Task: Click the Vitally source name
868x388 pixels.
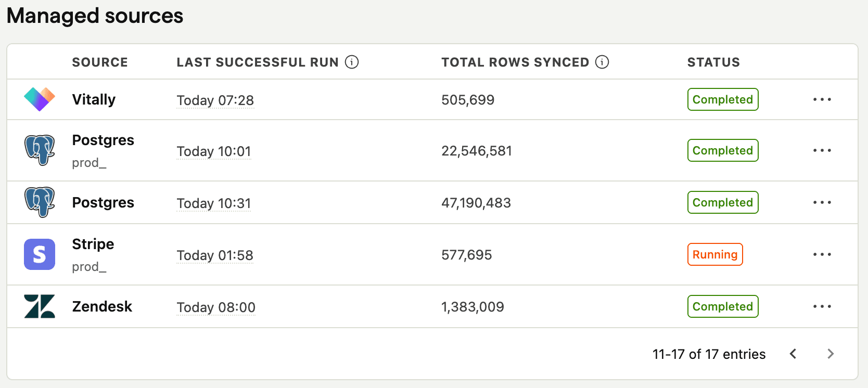Action: point(94,99)
